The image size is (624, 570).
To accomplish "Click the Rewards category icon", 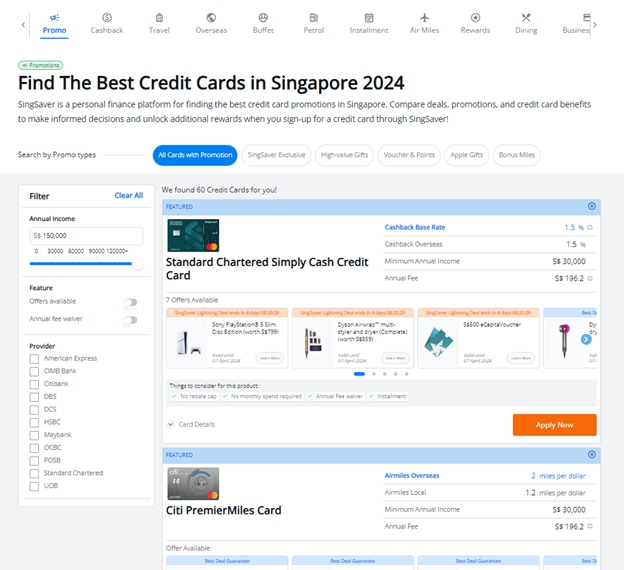I will tap(475, 18).
